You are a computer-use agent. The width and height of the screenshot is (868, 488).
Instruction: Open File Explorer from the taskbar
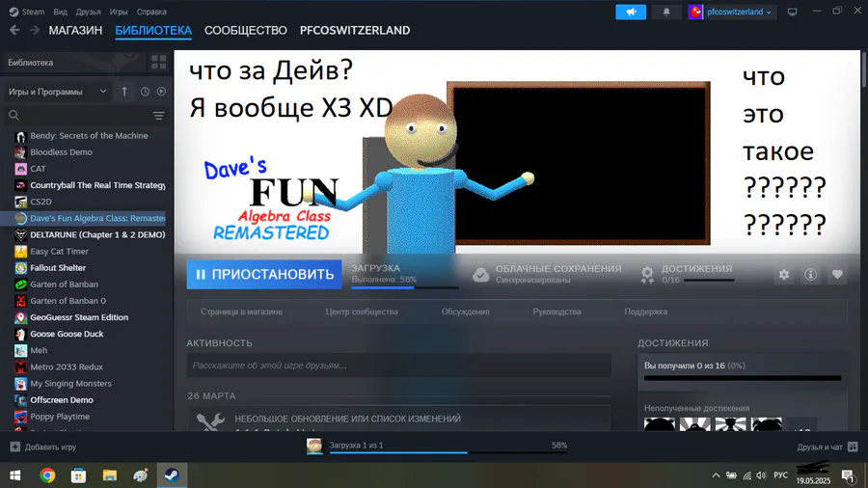click(x=110, y=475)
